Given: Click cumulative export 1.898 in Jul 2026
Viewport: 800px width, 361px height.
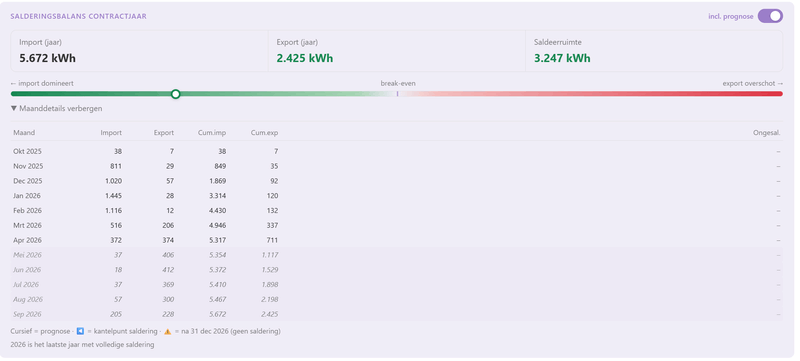Looking at the screenshot, I should (x=269, y=285).
